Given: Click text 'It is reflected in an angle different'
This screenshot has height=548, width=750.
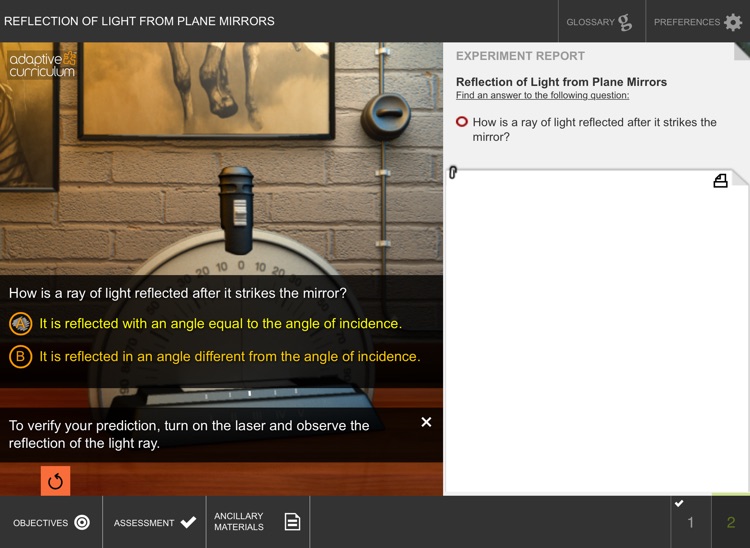Looking at the screenshot, I should 230,357.
